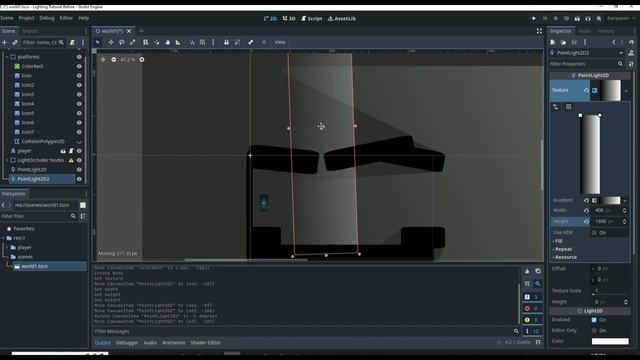Select the Ruler Mode tool
The image size is (640, 360).
(x=178, y=42)
